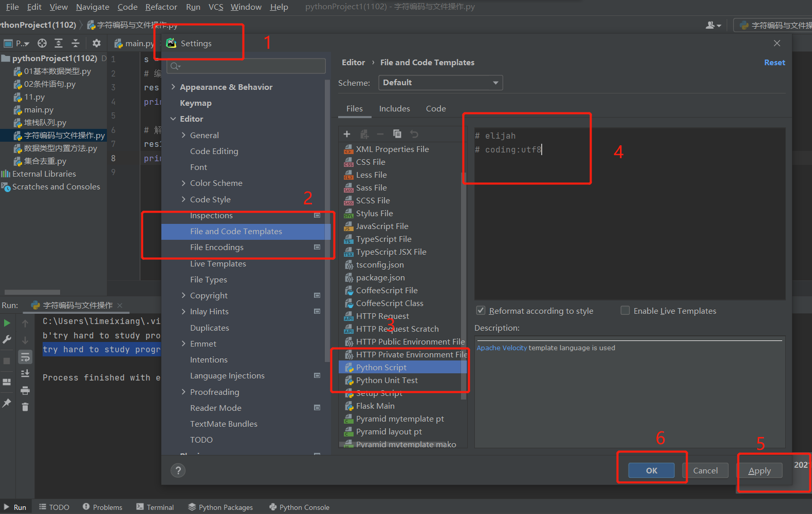This screenshot has height=514, width=812.
Task: Select the Files tab
Action: point(354,108)
